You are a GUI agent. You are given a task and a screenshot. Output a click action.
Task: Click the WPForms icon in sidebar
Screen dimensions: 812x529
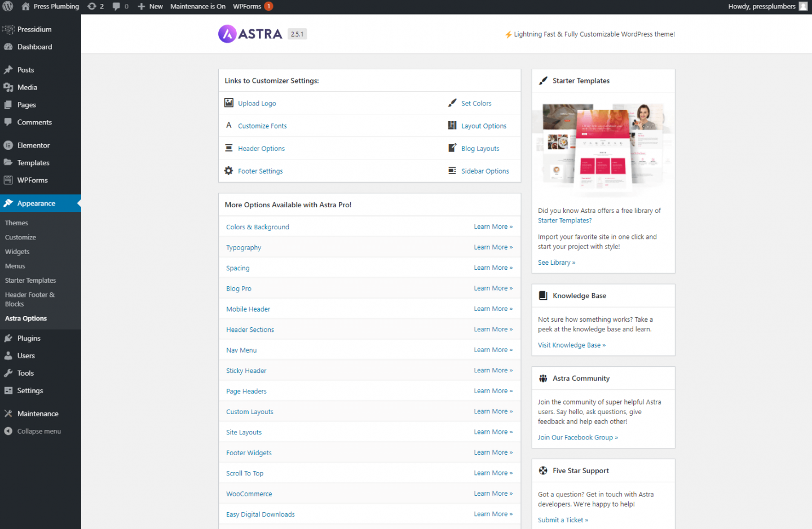click(x=8, y=180)
